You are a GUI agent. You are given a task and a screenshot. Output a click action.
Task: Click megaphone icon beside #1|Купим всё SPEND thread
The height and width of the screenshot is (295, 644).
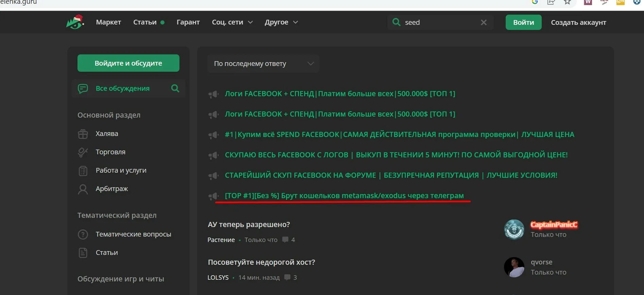click(x=213, y=135)
